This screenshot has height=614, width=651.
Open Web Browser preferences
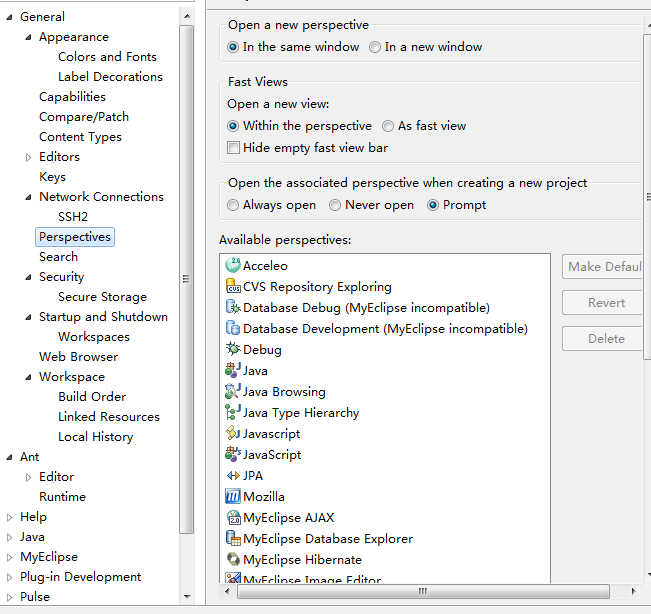[x=78, y=357]
